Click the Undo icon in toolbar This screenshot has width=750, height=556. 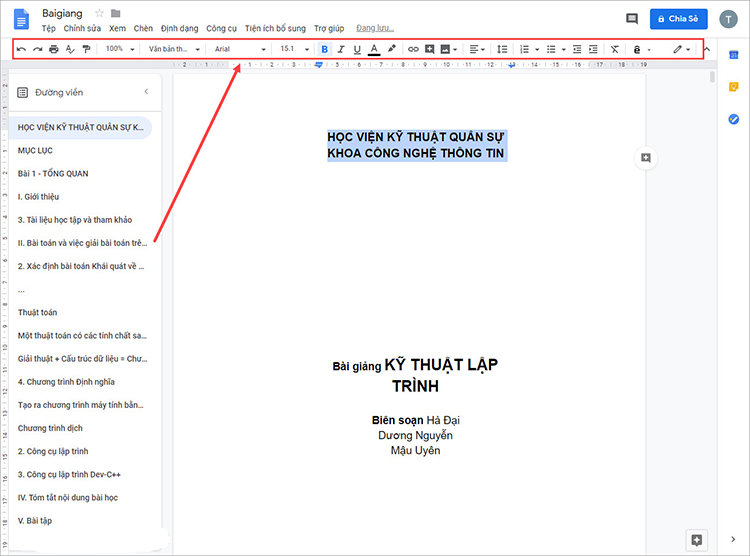[x=22, y=49]
